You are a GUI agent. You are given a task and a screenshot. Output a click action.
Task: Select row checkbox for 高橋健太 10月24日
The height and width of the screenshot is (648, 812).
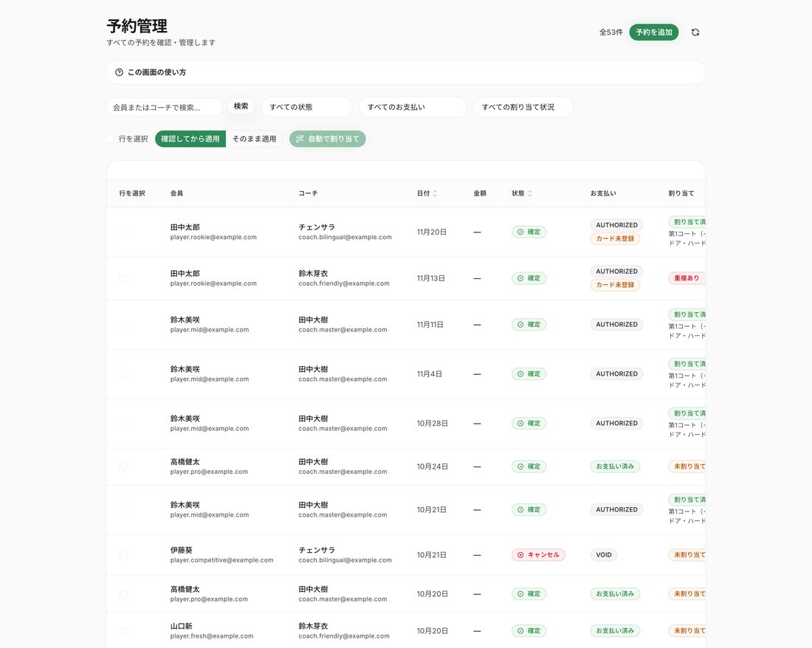click(123, 467)
